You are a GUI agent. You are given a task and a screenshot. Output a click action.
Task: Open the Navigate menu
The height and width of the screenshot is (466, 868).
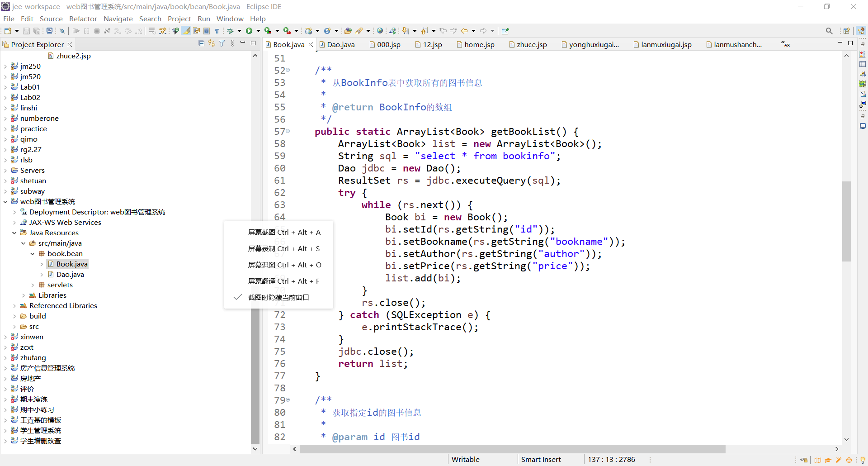118,19
